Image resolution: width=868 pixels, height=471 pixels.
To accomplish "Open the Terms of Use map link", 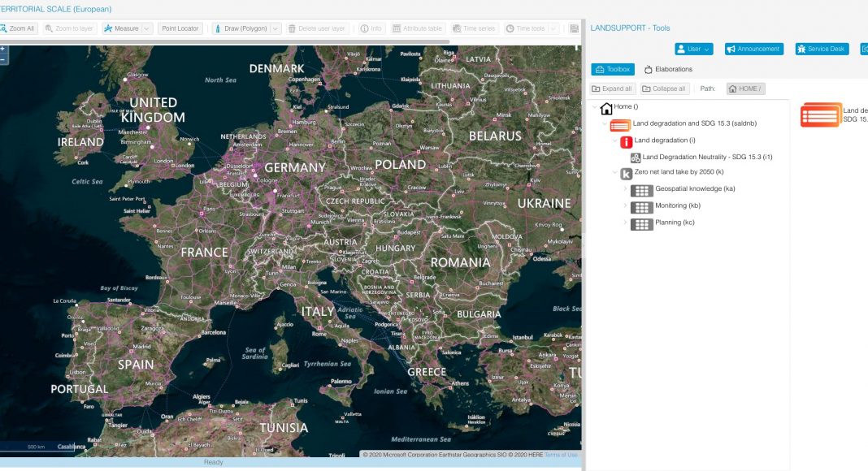I will click(561, 455).
